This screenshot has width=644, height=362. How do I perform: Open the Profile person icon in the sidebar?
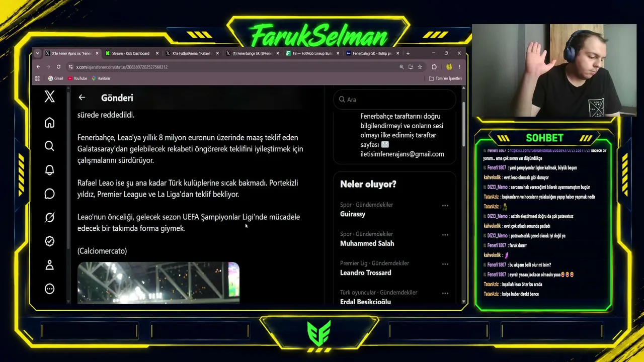[x=49, y=265]
